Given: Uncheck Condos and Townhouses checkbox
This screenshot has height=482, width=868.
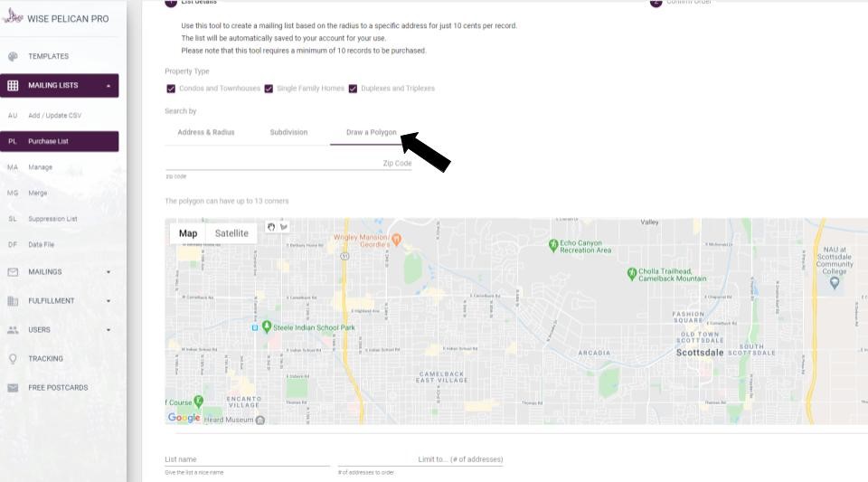Looking at the screenshot, I should pyautogui.click(x=171, y=89).
